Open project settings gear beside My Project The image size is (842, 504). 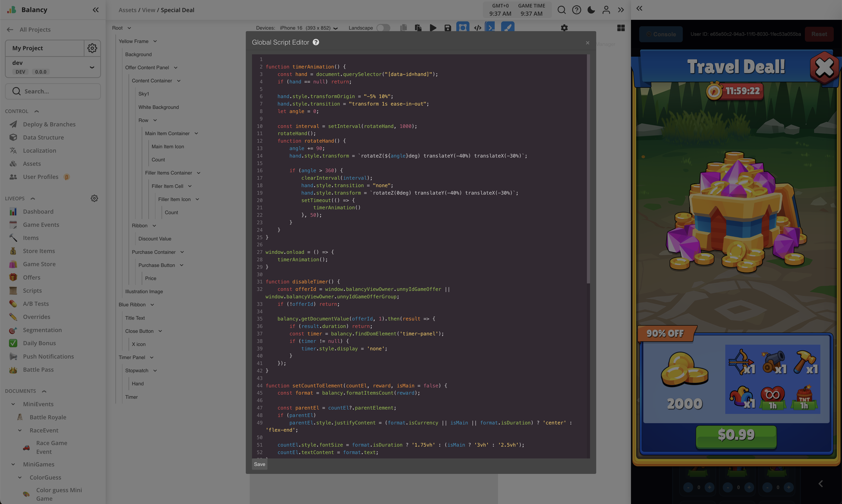coord(92,48)
